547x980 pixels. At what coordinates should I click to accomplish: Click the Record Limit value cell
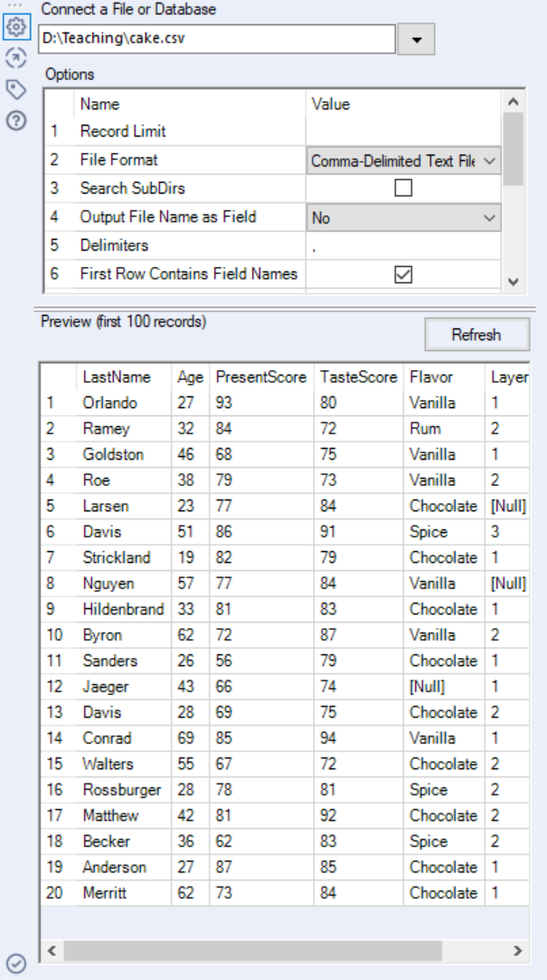tap(402, 131)
